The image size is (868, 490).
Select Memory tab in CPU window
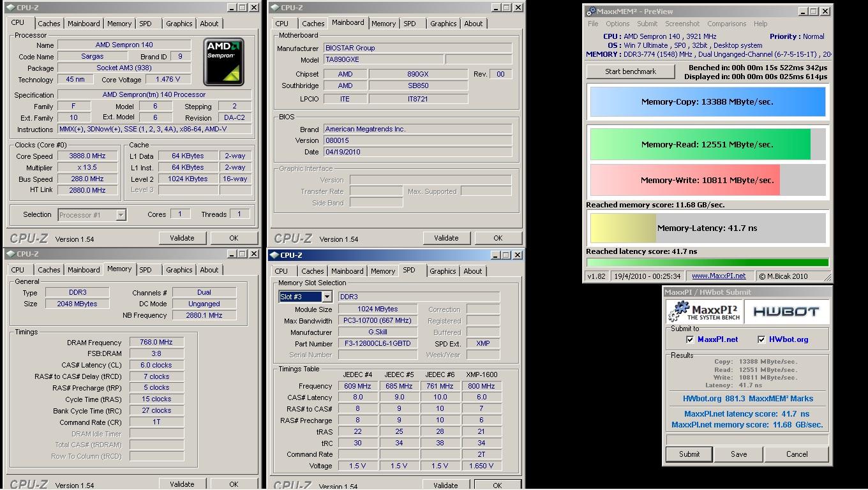119,24
